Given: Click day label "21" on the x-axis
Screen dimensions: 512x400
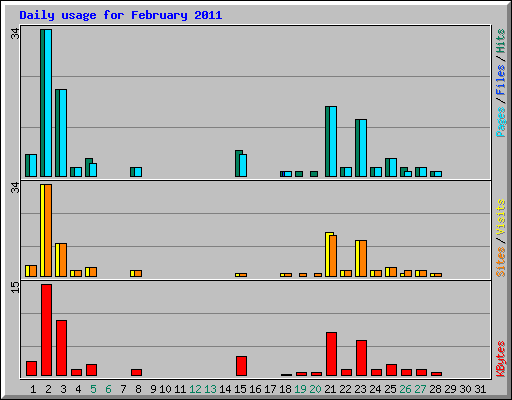Looking at the screenshot, I should (x=330, y=389).
